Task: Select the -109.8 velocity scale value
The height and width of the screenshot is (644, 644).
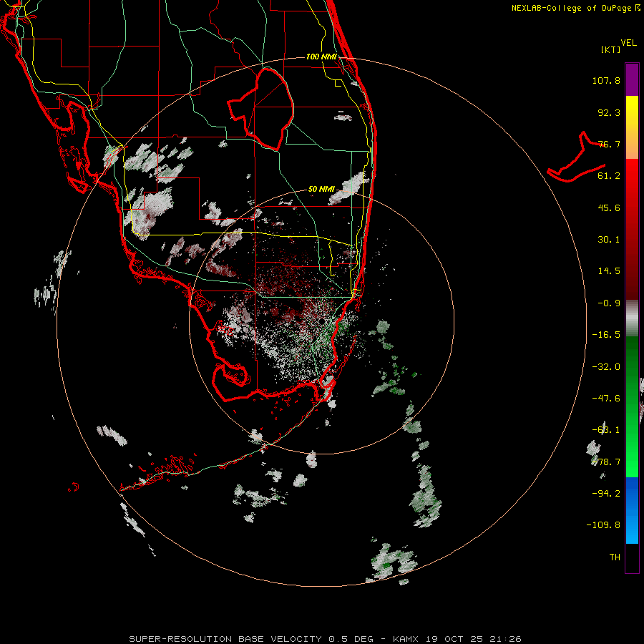Action: click(603, 525)
